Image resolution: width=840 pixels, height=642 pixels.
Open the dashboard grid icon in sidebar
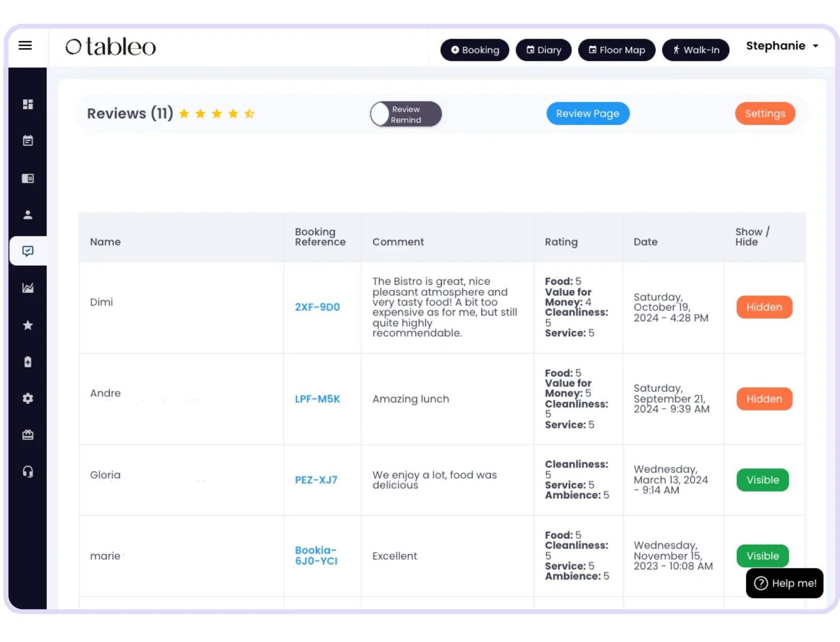coord(28,104)
